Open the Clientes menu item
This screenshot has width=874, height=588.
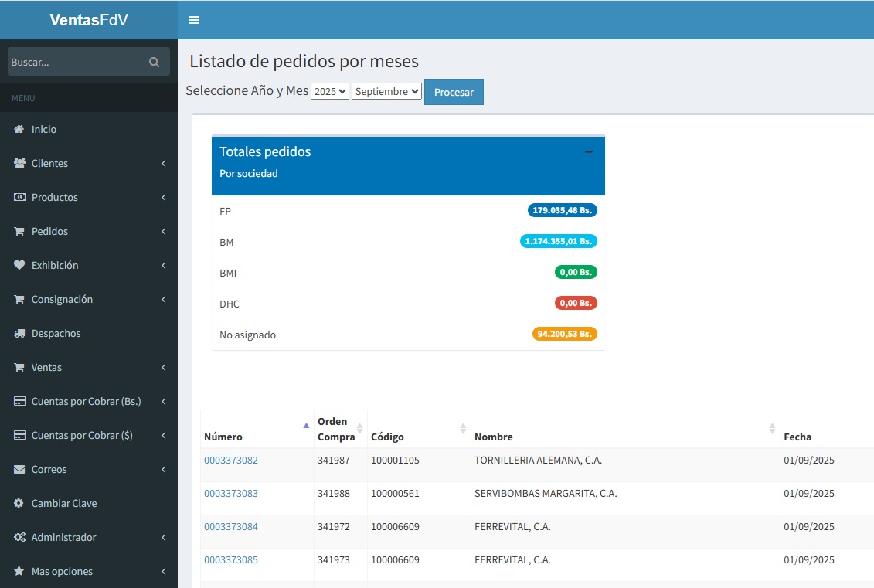[89, 163]
